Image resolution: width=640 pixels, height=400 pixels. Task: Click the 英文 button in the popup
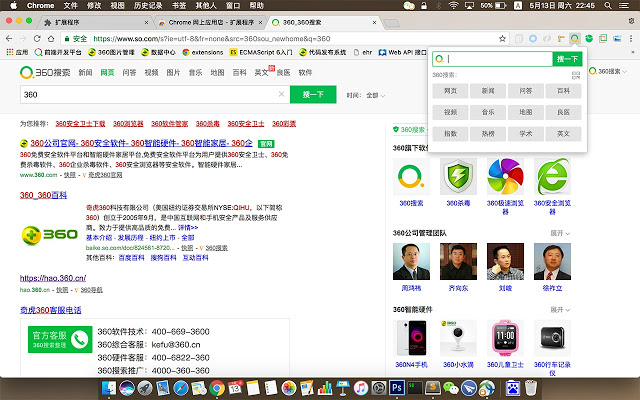pyautogui.click(x=563, y=133)
